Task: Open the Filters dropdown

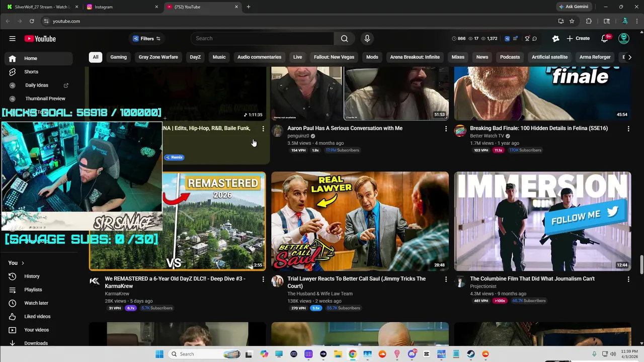Action: (x=146, y=39)
